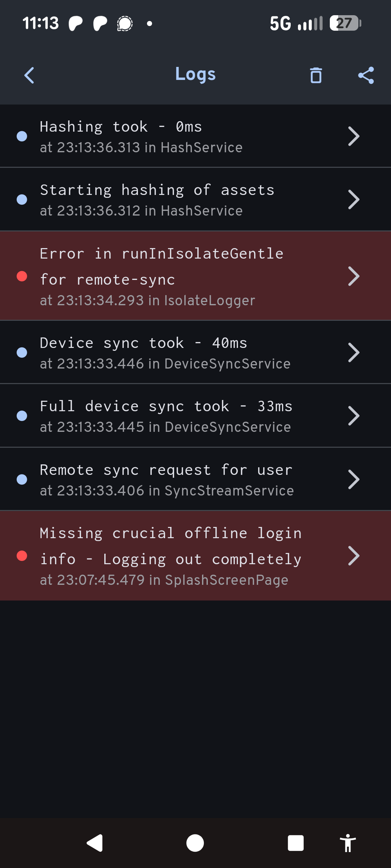This screenshot has height=868, width=391.
Task: Tap the Logs page title
Action: (195, 75)
